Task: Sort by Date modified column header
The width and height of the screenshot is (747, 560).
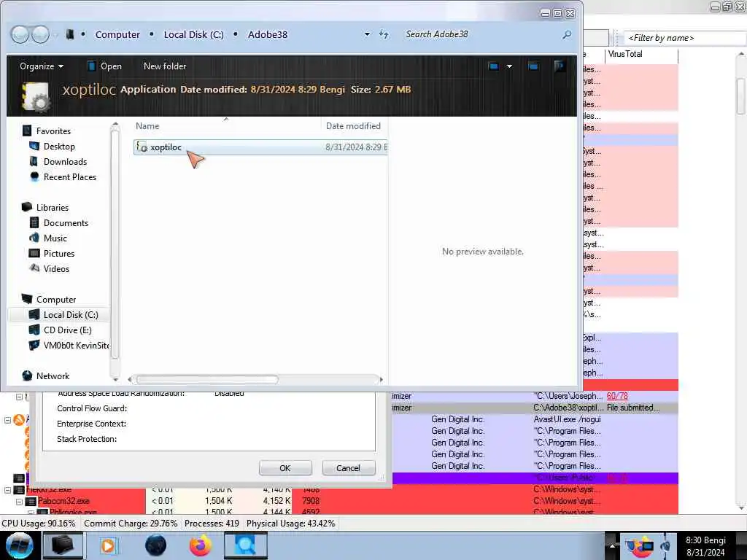Action: click(353, 126)
